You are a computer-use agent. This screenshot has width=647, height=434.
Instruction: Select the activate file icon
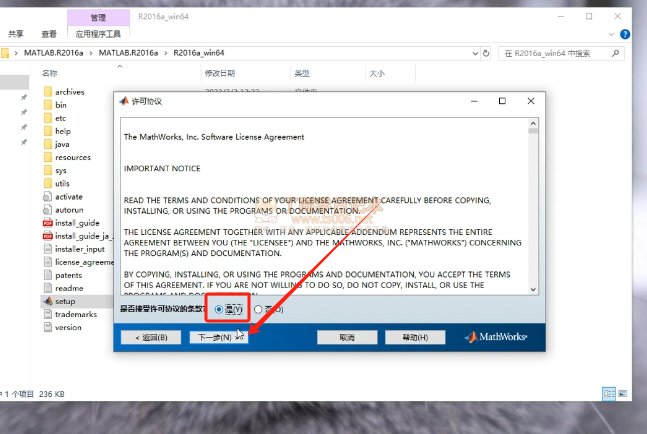click(48, 196)
